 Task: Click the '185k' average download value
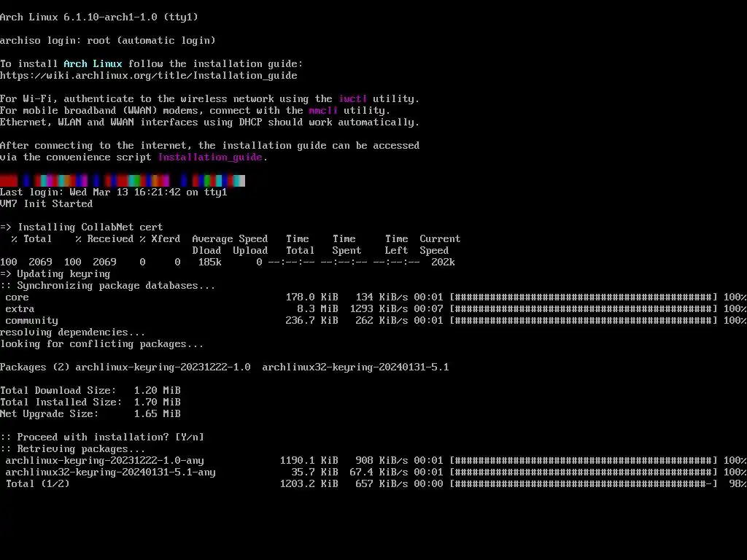(209, 262)
